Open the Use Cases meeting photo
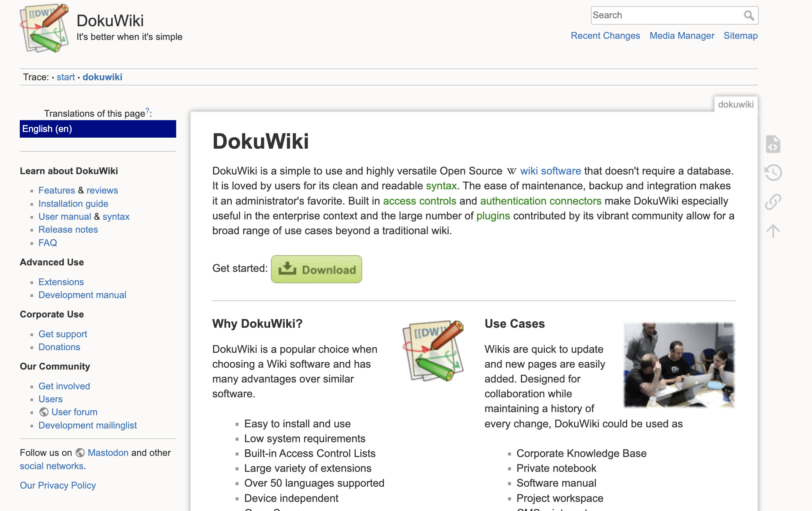This screenshot has width=812, height=511. click(679, 365)
